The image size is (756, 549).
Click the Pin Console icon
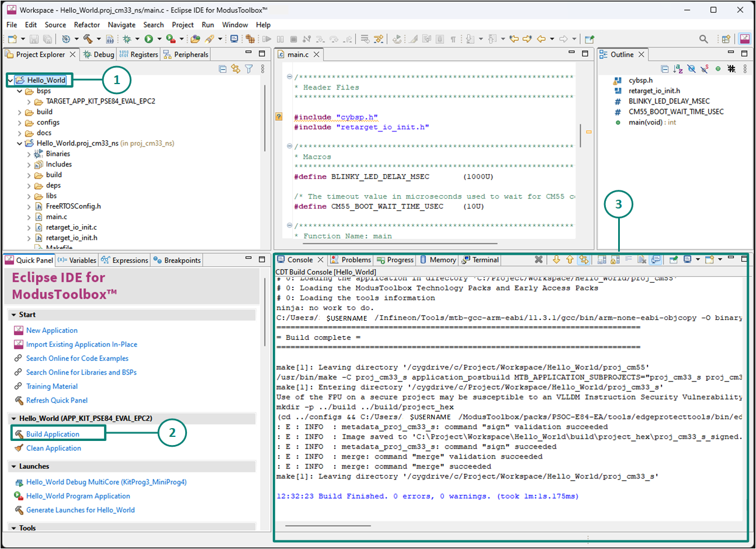tap(674, 260)
